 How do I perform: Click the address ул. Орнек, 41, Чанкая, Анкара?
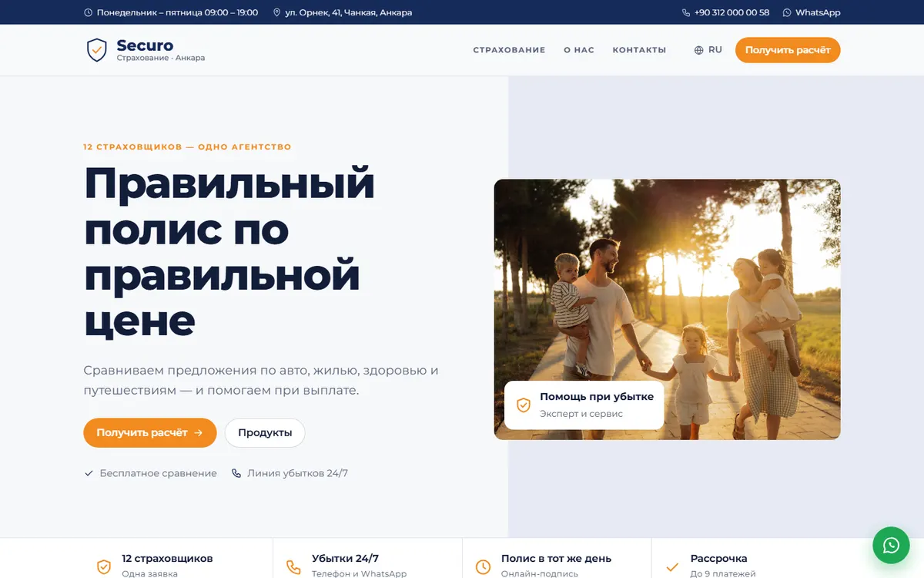tap(348, 13)
